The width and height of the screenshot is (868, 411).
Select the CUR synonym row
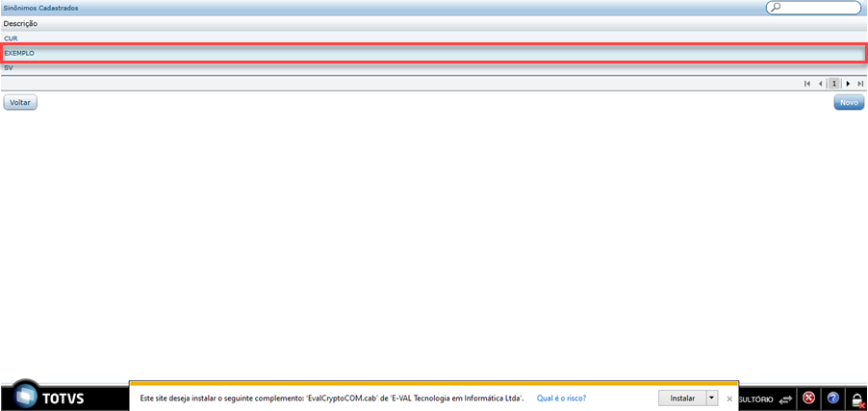click(x=433, y=39)
